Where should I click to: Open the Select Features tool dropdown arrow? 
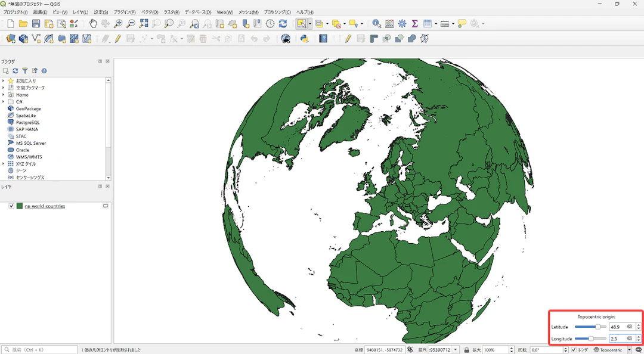coord(310,24)
